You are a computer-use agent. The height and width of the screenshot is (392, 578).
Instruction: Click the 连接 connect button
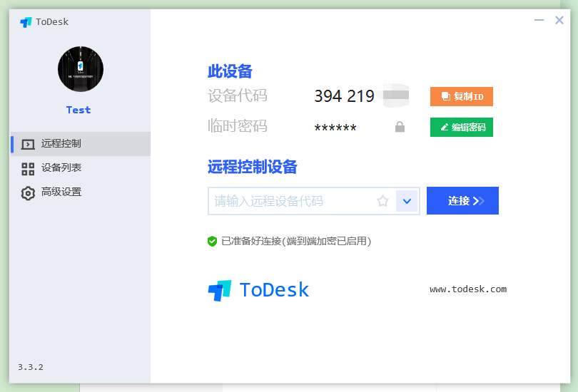pos(462,200)
